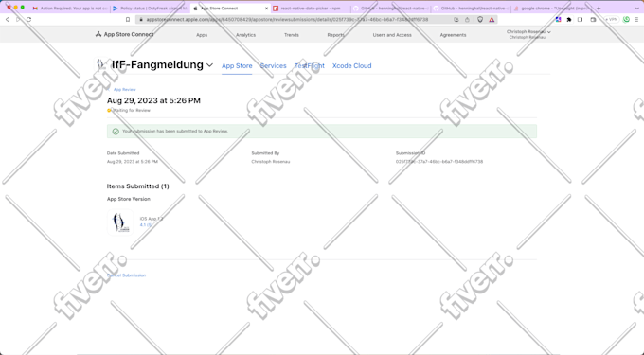The height and width of the screenshot is (355, 644).
Task: Open the extensions puzzle-piece icon
Action: [x=569, y=19]
